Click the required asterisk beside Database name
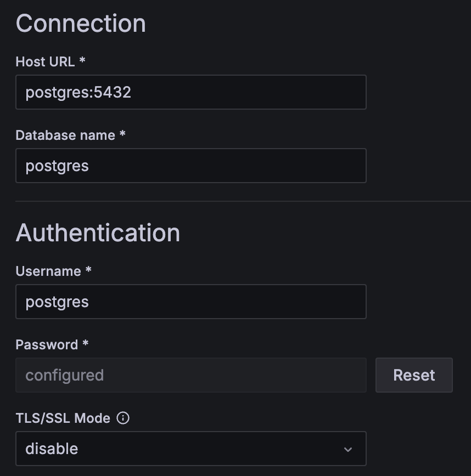The height and width of the screenshot is (476, 471). [x=122, y=134]
